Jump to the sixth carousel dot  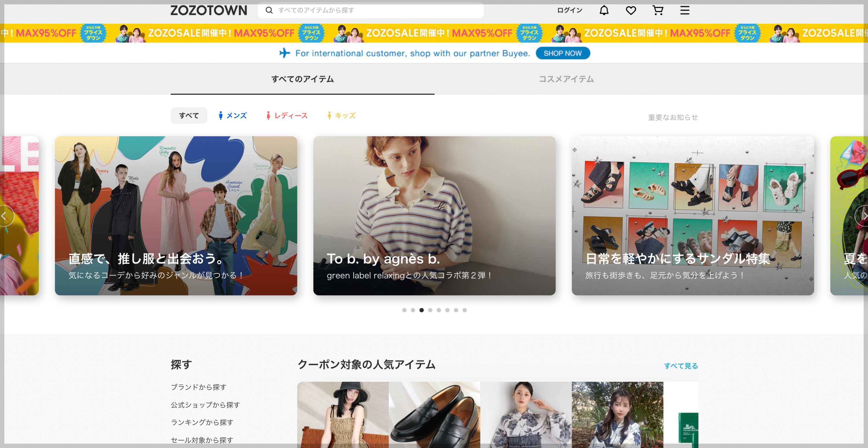(448, 310)
